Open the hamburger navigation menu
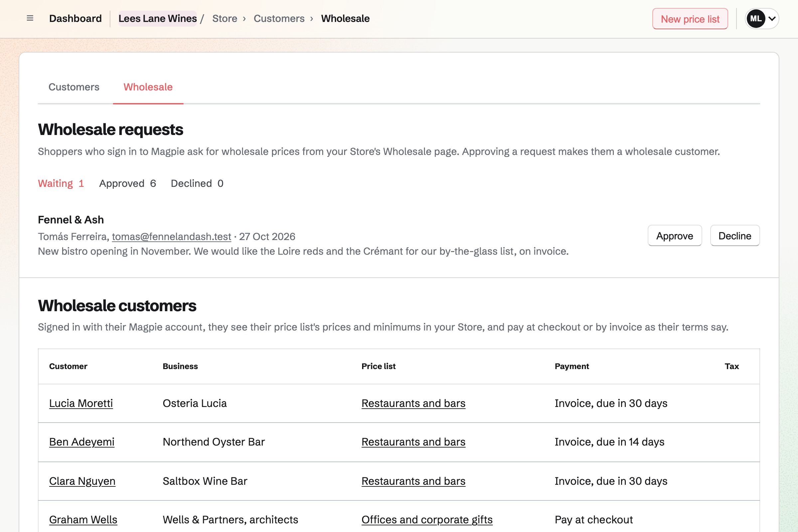This screenshot has width=798, height=532. (x=30, y=18)
